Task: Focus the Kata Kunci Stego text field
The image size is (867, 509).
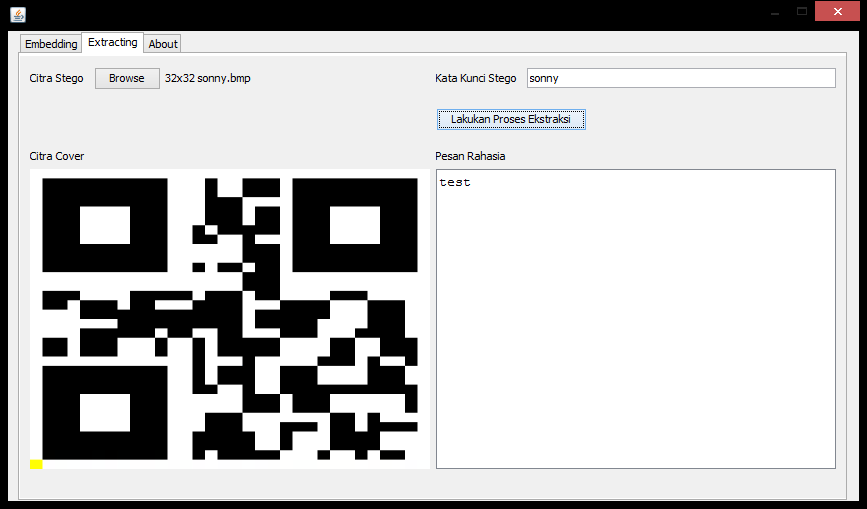Action: click(x=680, y=78)
